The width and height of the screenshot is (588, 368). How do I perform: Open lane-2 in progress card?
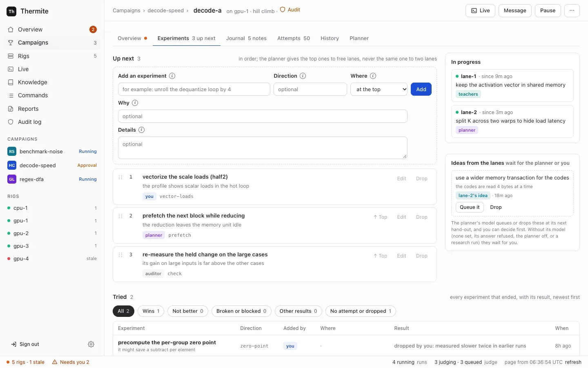coord(512,121)
